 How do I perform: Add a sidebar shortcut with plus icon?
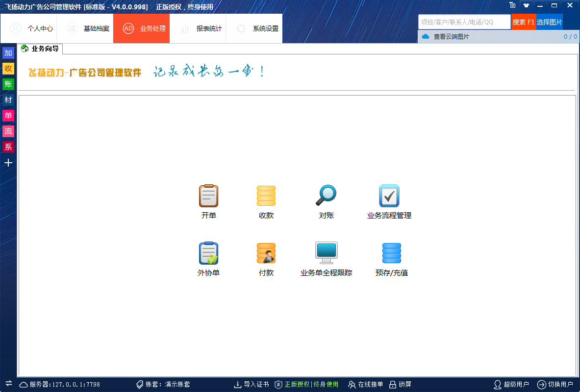point(8,163)
